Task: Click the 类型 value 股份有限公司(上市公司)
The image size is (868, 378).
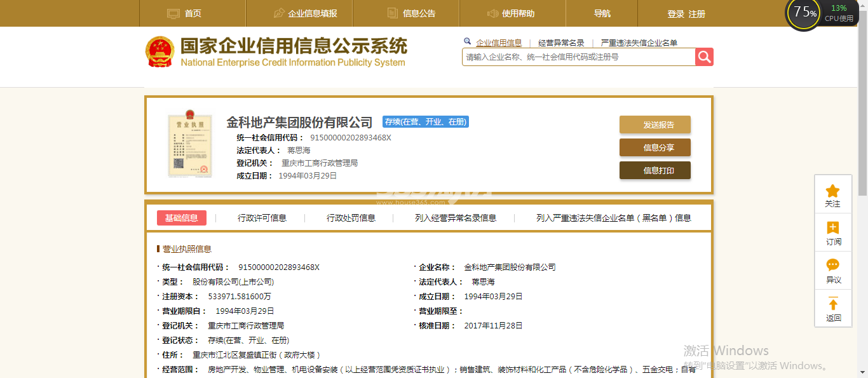Action: click(233, 282)
